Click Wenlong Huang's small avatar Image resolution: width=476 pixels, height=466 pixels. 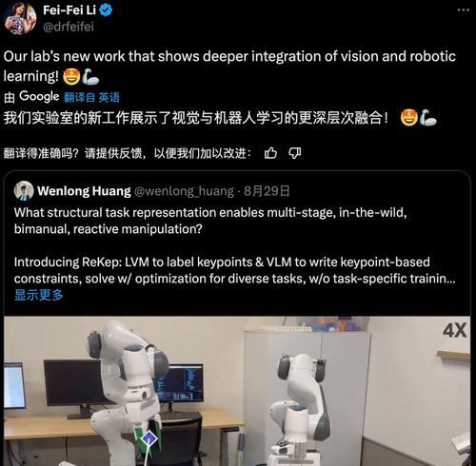24,190
